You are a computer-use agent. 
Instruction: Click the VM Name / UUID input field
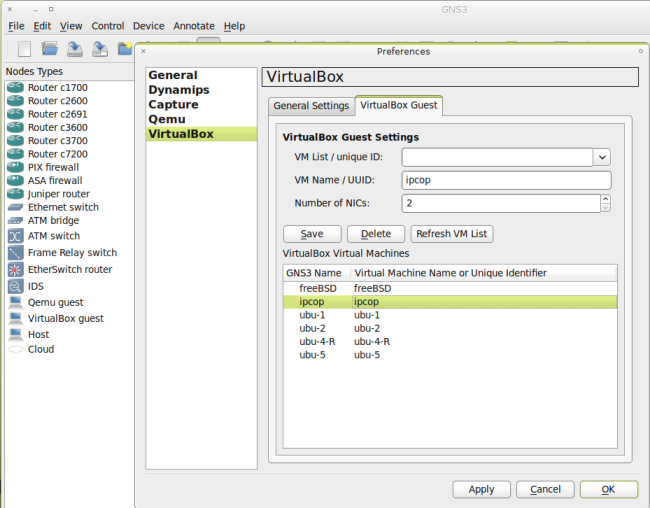click(506, 180)
